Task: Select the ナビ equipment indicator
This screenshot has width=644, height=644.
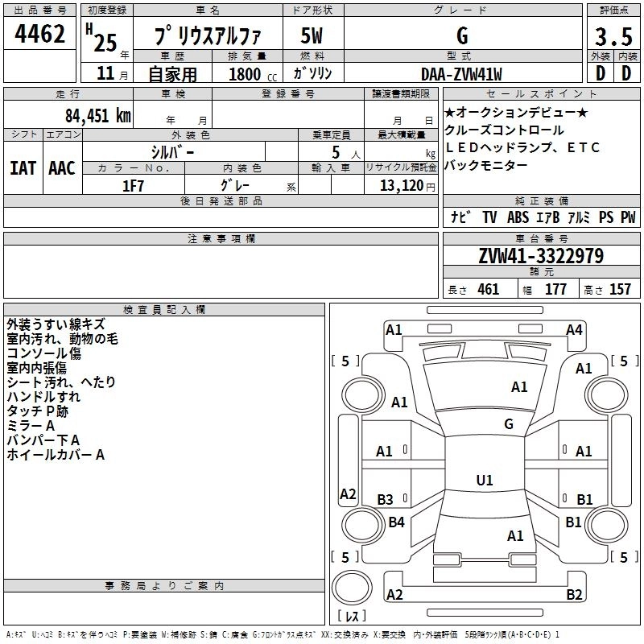Action: (x=460, y=217)
